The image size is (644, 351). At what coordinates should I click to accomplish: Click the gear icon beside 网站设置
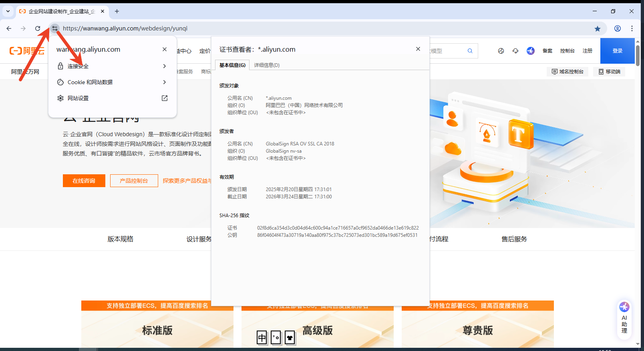tap(60, 98)
